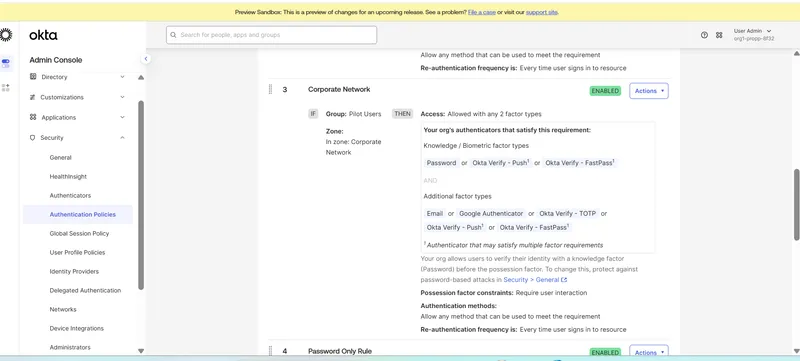Click sidebar scroll-up arrow

[141, 78]
